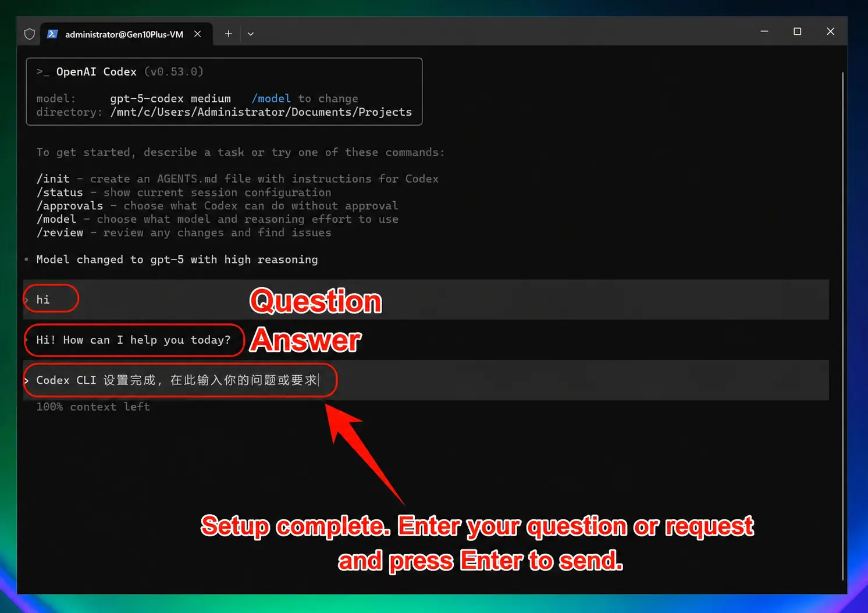Click the /status command line
868x613 pixels.
tap(184, 192)
